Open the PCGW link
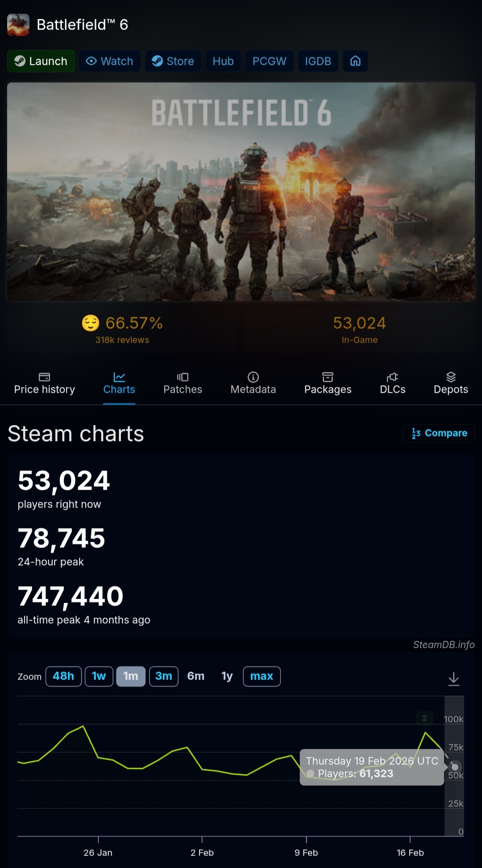Screen dimensions: 482x868 (269, 61)
